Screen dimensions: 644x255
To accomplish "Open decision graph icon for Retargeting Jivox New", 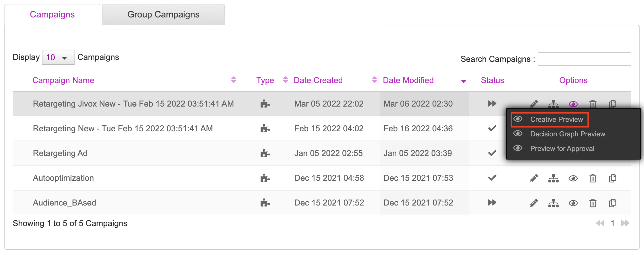I will (x=553, y=104).
